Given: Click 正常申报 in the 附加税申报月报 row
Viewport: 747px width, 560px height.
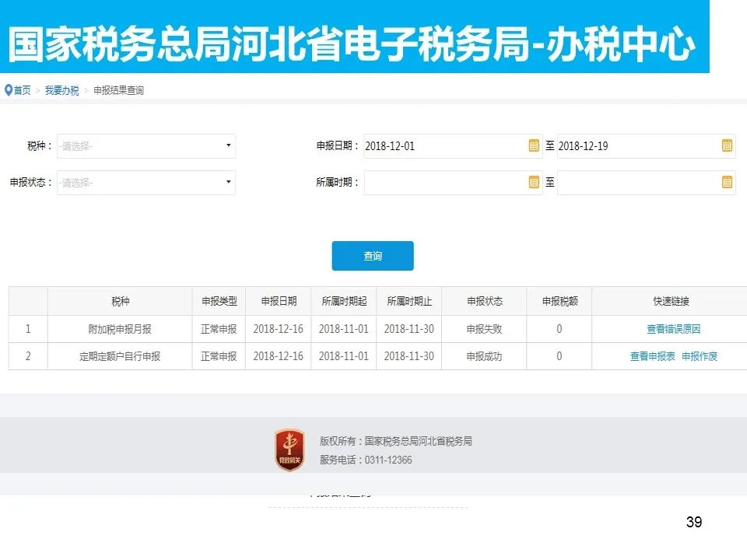Looking at the screenshot, I should [x=219, y=329].
